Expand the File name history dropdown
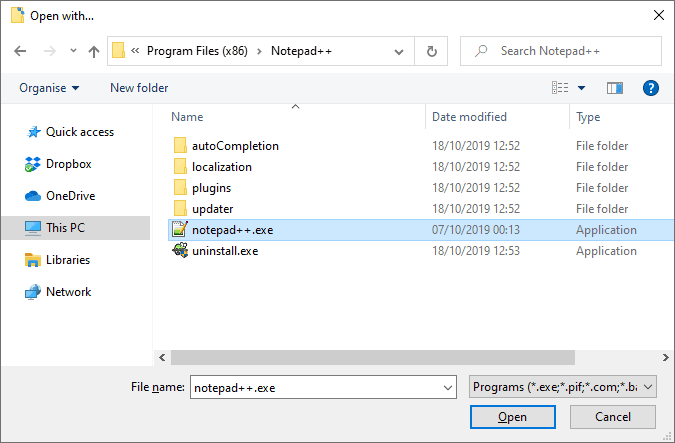Screen dimensions: 675x443 (x=446, y=385)
